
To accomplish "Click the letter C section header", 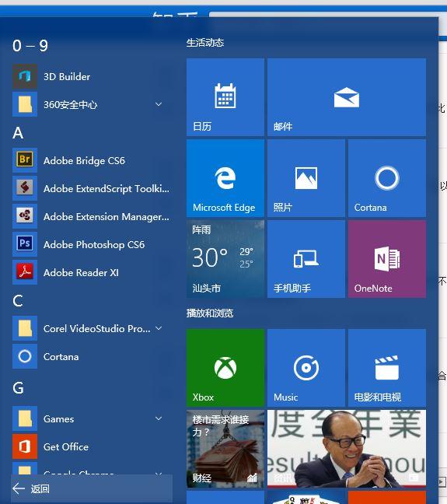I will (x=18, y=301).
